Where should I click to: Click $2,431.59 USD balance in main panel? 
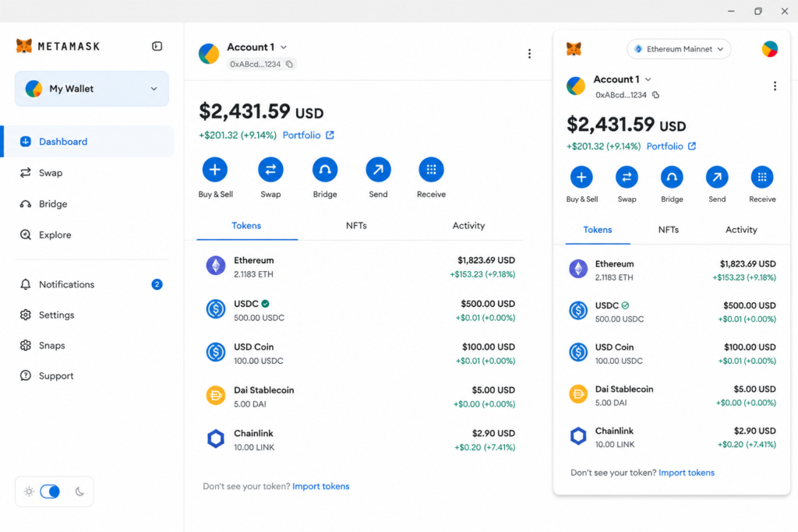[x=261, y=111]
